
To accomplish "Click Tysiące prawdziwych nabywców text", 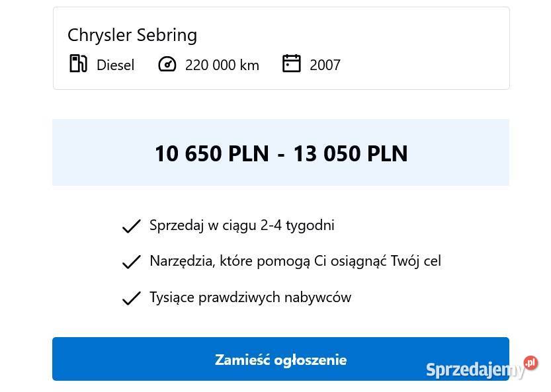I will tap(250, 297).
